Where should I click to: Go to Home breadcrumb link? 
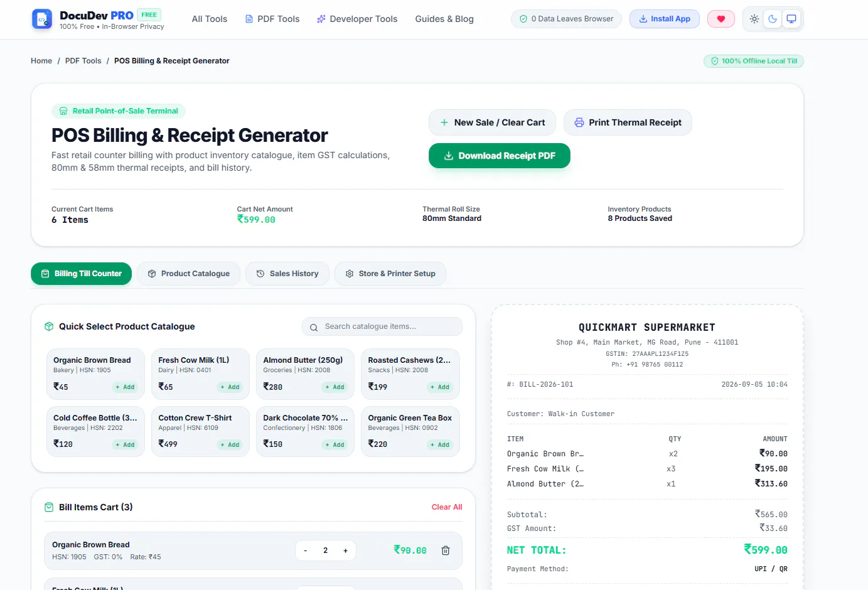[41, 61]
